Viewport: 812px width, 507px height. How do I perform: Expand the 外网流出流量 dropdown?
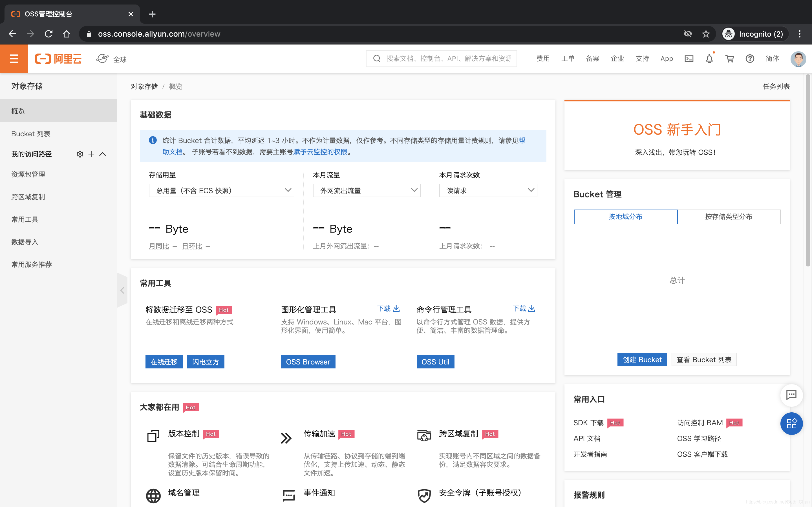click(367, 190)
